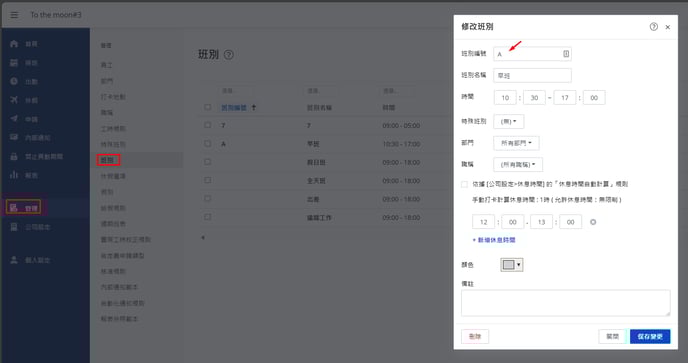
Task: Select the checkbox for row A 早班
Action: point(208,144)
